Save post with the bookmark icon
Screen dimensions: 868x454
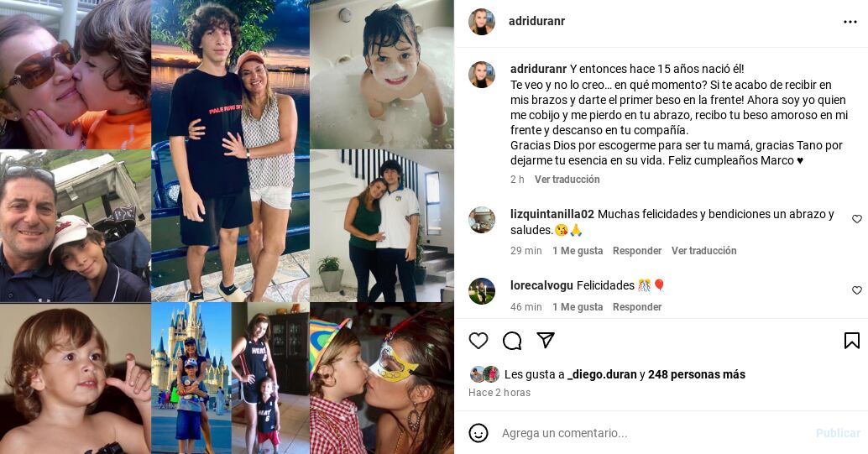[x=851, y=341]
